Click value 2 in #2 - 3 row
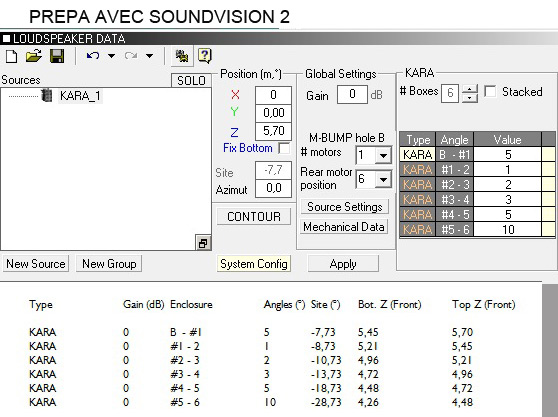The height and width of the screenshot is (417, 558). tap(507, 184)
